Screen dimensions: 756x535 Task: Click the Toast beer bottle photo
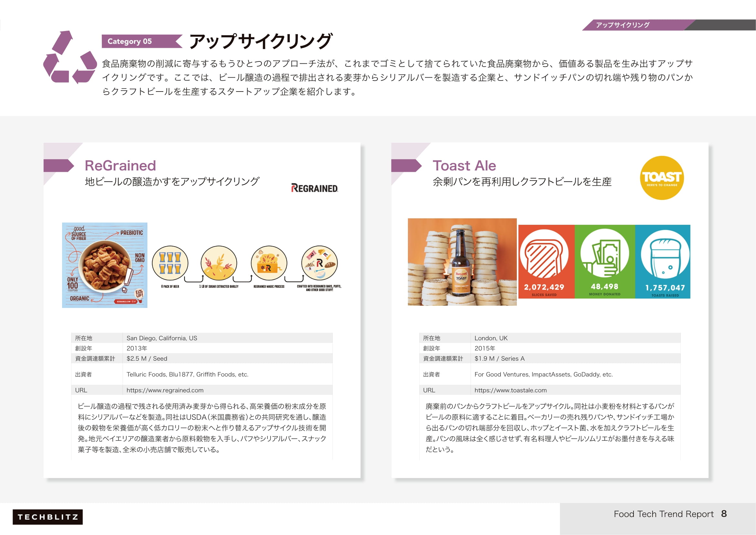pos(462,262)
